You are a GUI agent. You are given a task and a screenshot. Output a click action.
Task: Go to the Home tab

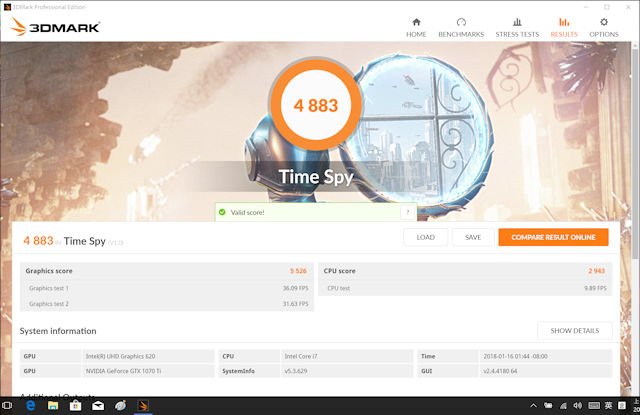[416, 28]
